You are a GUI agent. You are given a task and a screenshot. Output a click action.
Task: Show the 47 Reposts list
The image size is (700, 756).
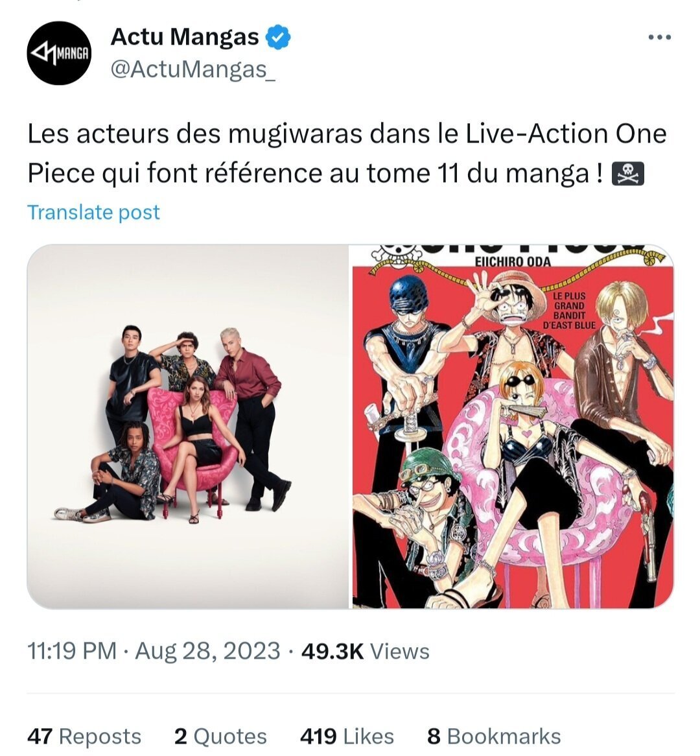click(84, 736)
